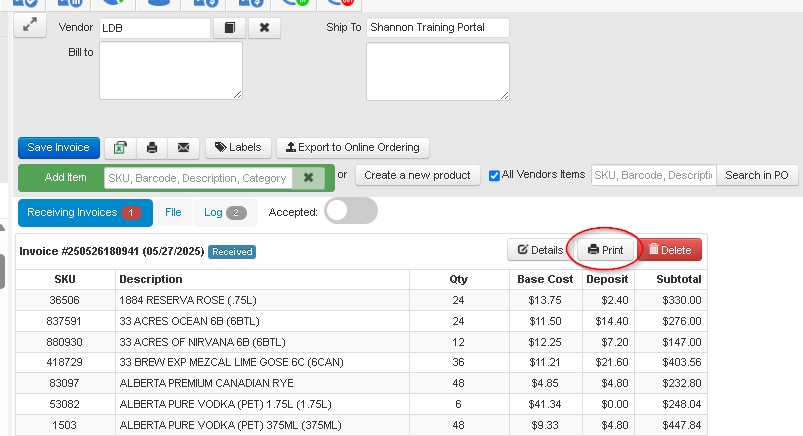Click Export to Online Ordering
The width and height of the screenshot is (803, 436).
[353, 148]
